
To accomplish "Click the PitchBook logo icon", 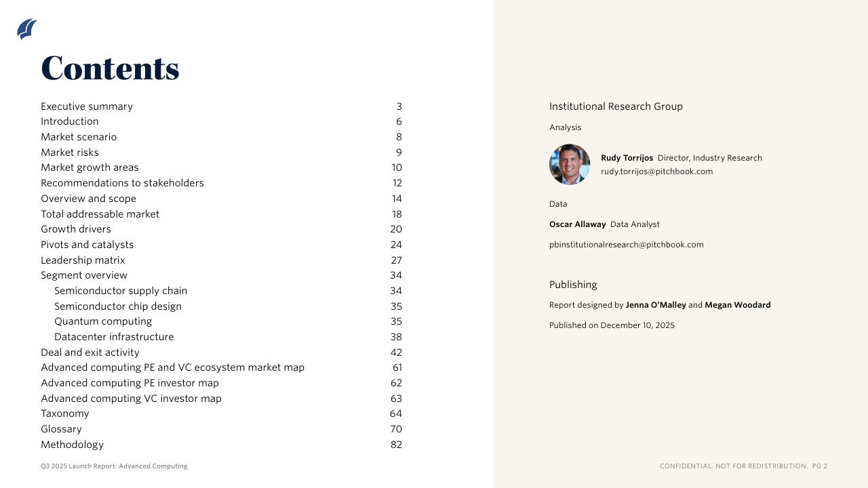I will 27,29.
